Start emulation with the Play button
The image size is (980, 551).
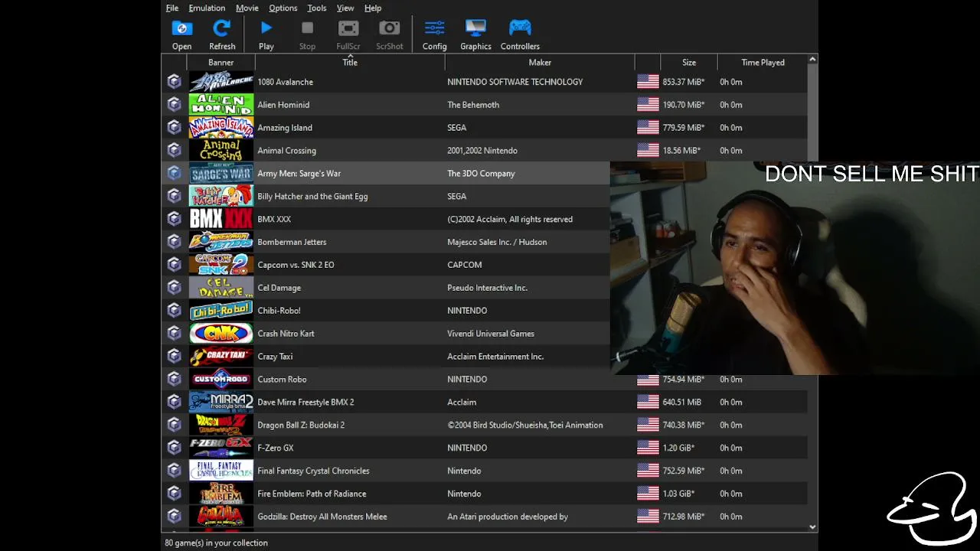point(266,35)
